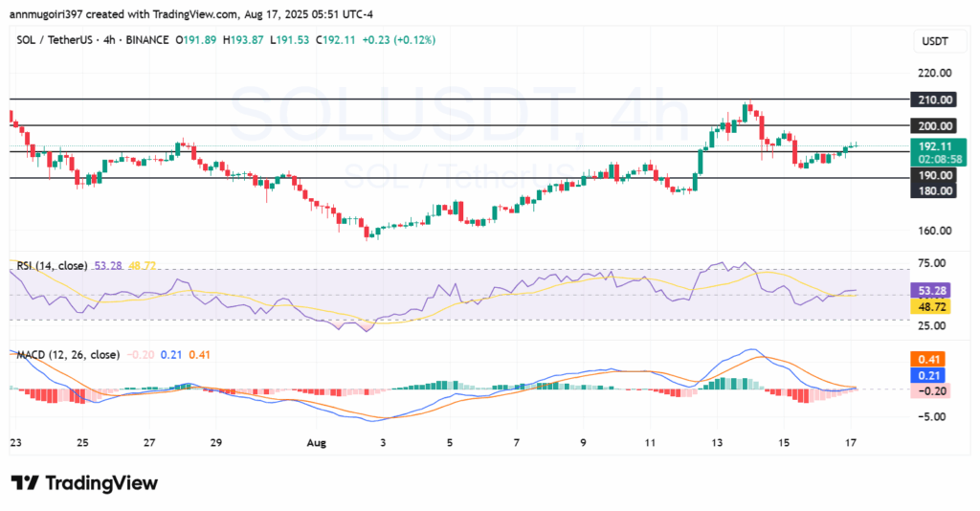Click the RSI 75.00 axis label
Viewport: 980px width, 511px height.
click(x=932, y=263)
